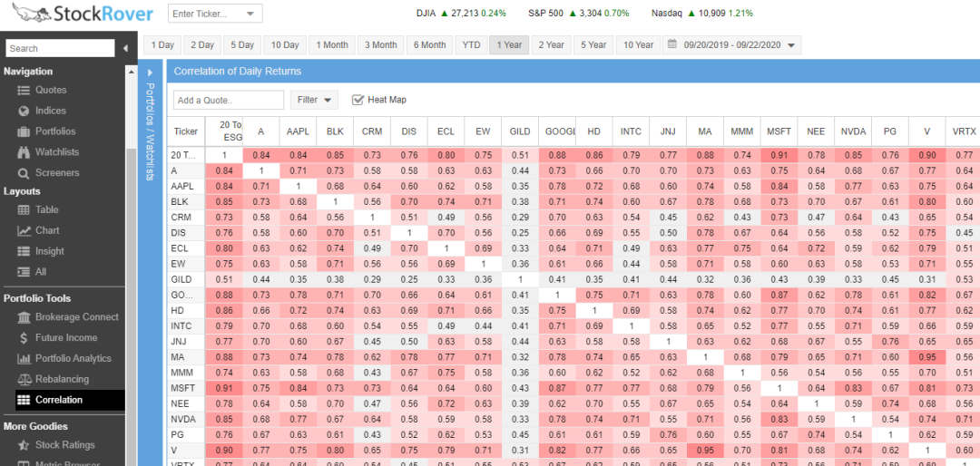The height and width of the screenshot is (466, 980).
Task: Open Indices via its globe icon
Action: [x=24, y=111]
